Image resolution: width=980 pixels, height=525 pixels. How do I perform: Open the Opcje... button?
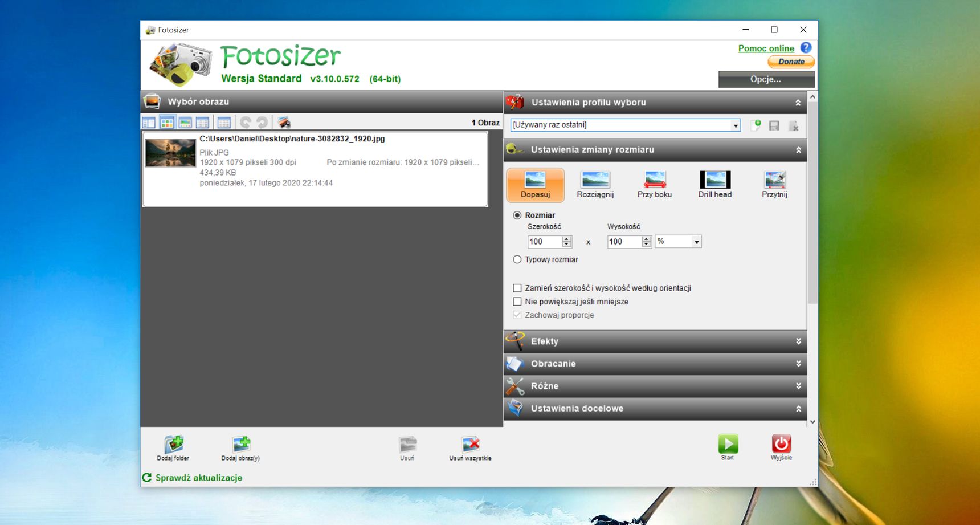pyautogui.click(x=766, y=79)
